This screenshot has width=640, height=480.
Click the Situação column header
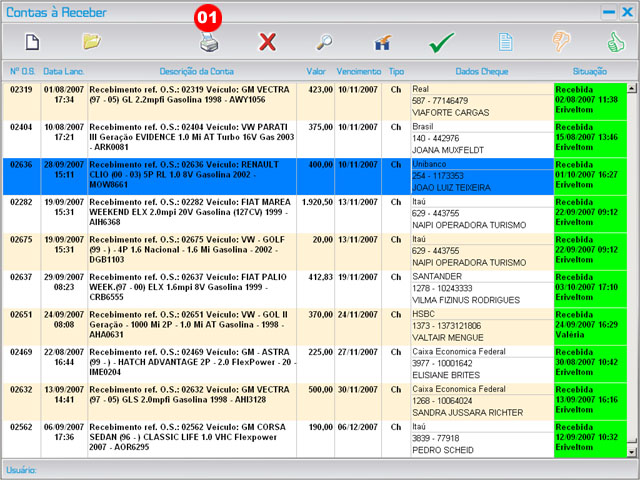(x=589, y=71)
